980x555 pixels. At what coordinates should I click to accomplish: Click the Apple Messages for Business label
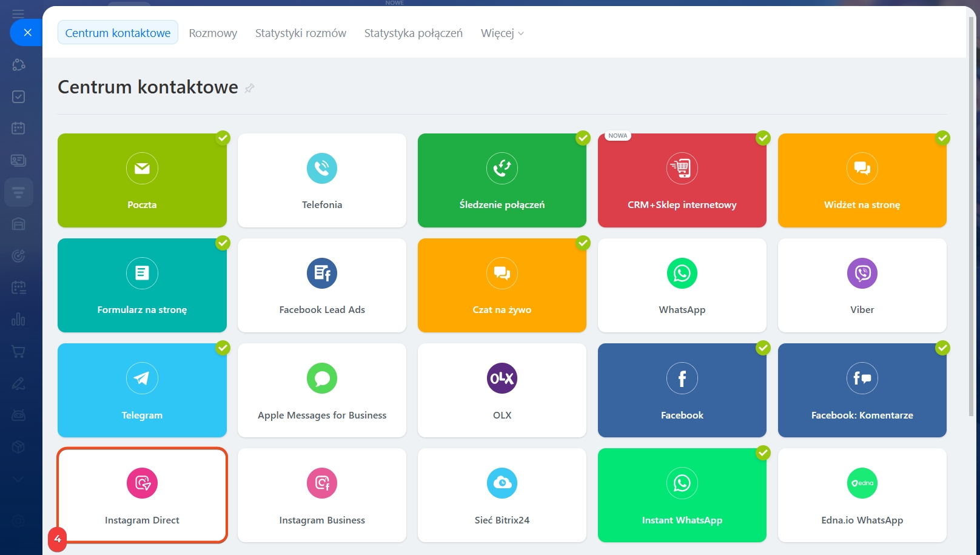(x=322, y=415)
